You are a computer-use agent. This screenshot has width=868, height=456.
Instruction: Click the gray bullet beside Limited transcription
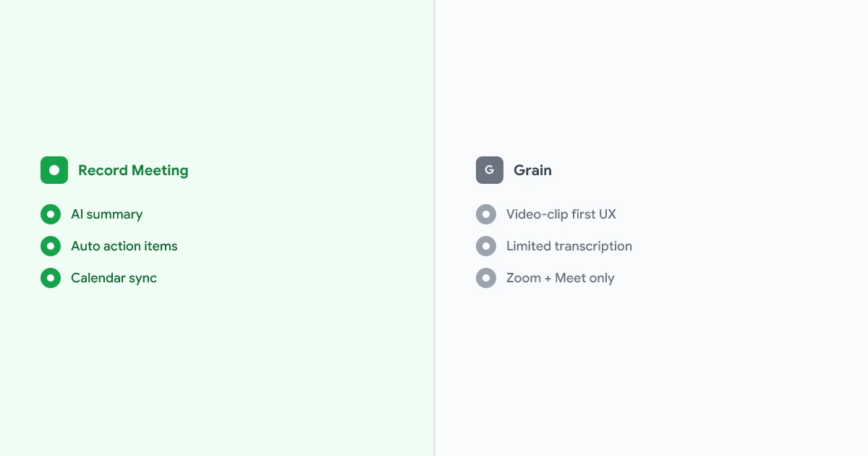486,246
